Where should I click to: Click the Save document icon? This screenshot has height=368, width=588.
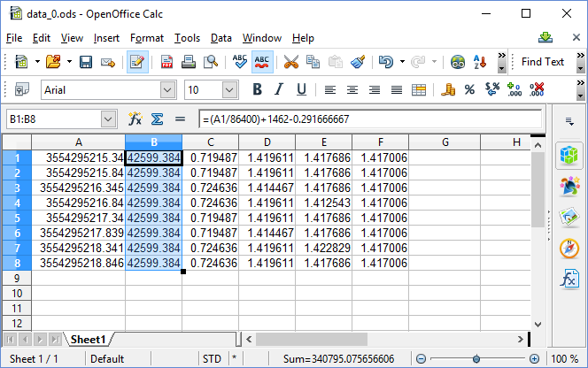(x=86, y=62)
